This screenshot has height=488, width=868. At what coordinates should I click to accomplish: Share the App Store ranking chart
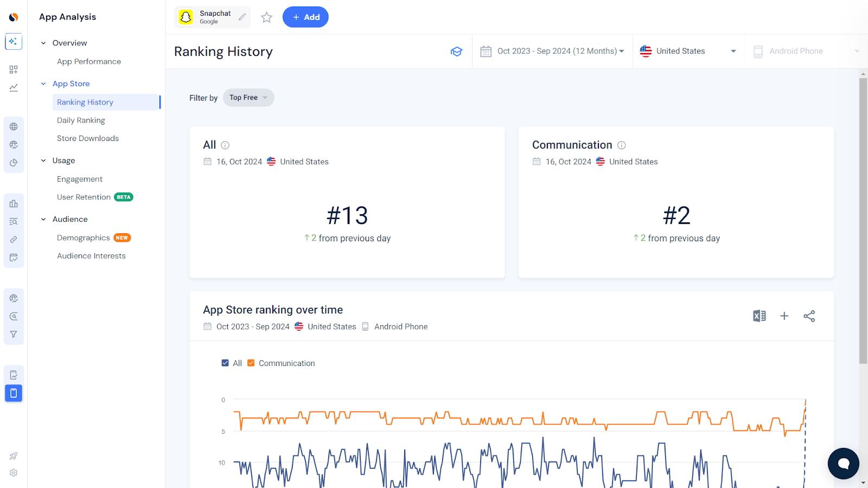tap(809, 316)
